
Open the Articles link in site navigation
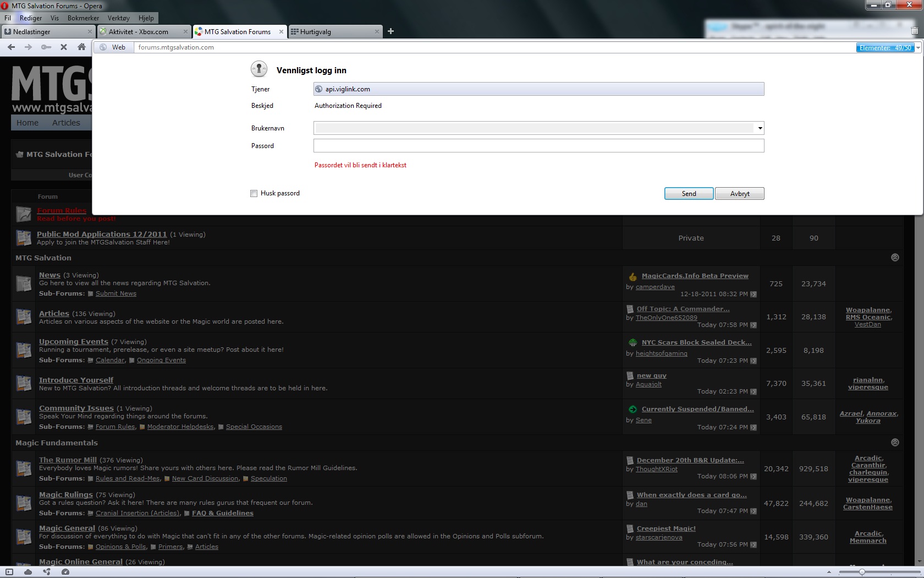tap(66, 123)
